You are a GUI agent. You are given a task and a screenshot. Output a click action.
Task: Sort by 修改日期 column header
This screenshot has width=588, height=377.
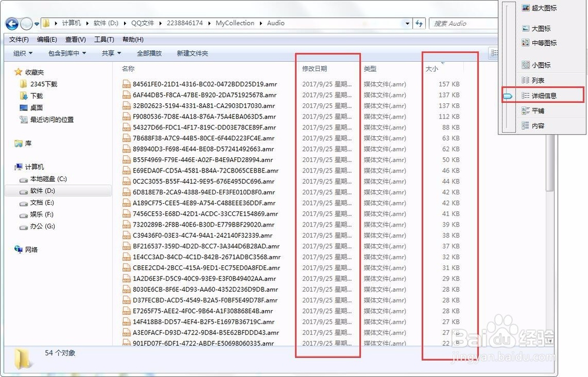[315, 69]
